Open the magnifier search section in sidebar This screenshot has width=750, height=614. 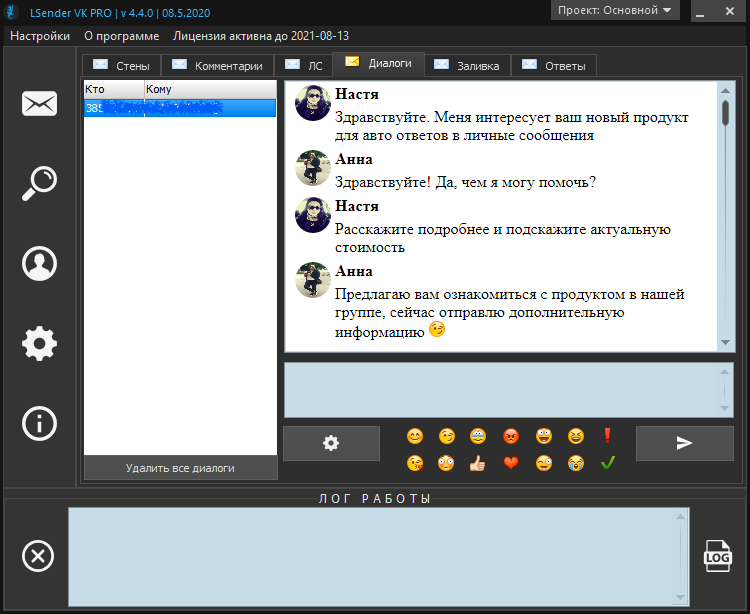coord(39,183)
